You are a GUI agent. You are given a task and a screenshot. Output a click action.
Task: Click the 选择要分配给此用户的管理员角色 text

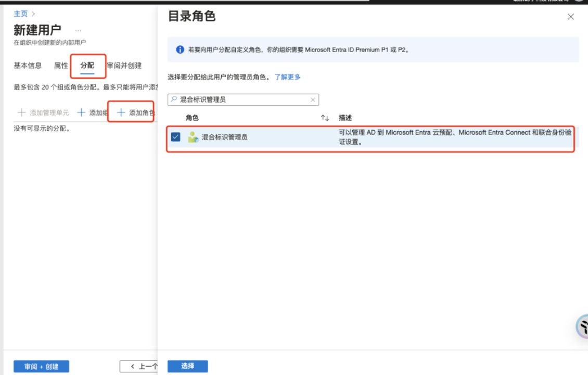219,77
